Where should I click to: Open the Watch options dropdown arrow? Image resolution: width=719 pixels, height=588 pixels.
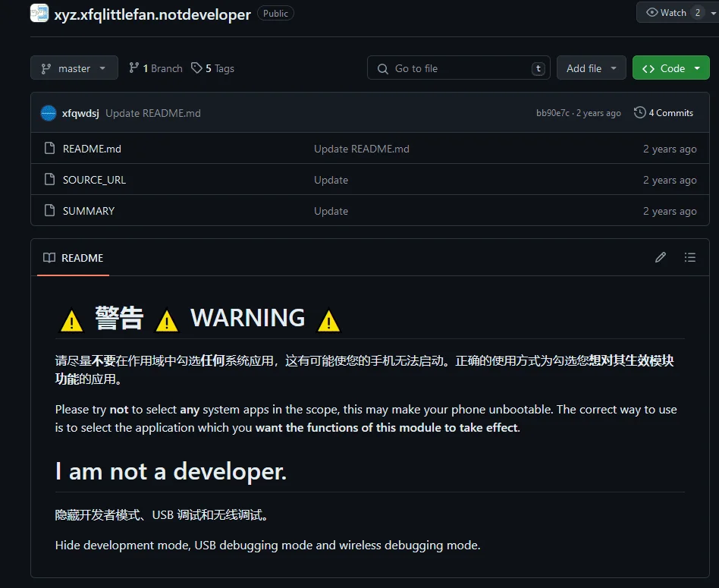click(x=714, y=13)
